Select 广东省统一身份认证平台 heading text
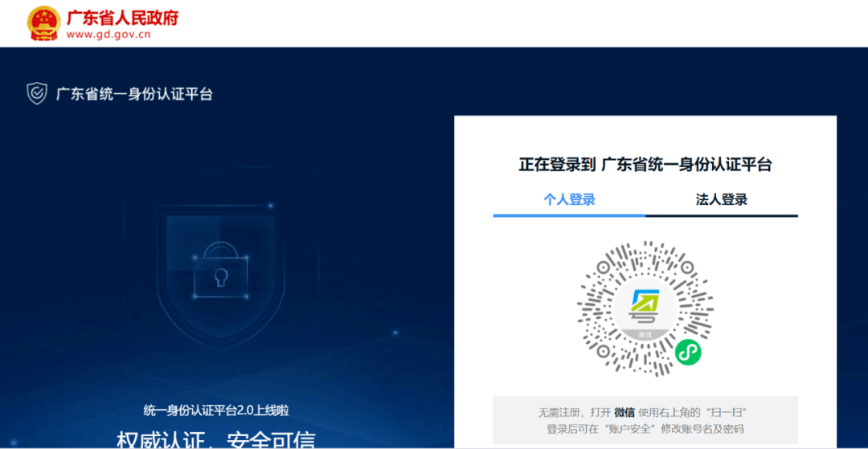Image resolution: width=868 pixels, height=449 pixels. tap(134, 94)
